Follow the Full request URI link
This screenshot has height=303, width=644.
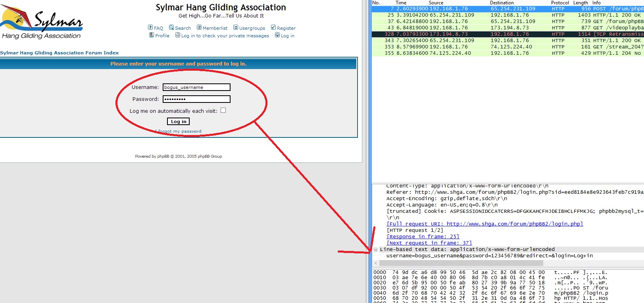pos(485,224)
